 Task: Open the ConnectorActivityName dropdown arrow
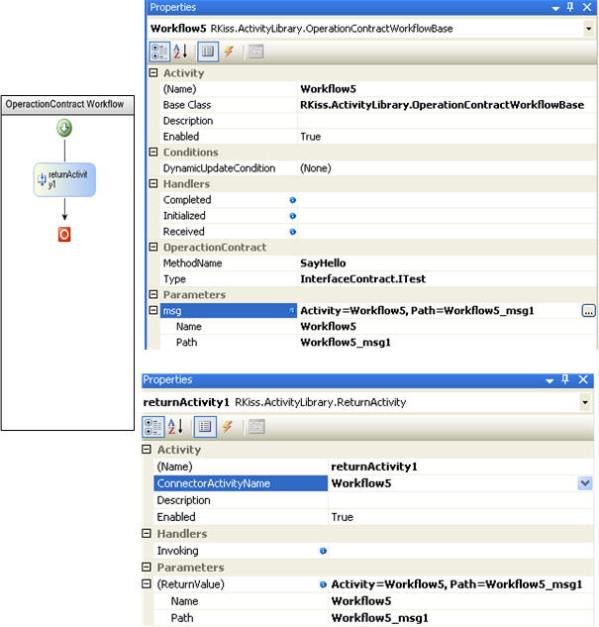[x=585, y=483]
